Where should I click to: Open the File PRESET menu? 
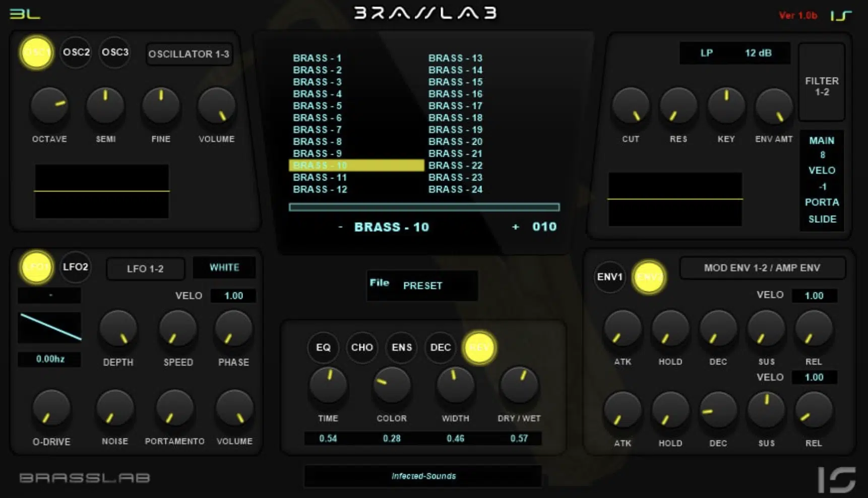click(x=422, y=285)
